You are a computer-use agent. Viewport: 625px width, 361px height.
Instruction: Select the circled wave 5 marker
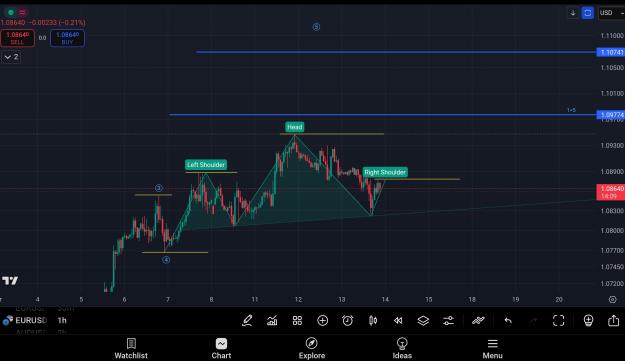tap(316, 27)
